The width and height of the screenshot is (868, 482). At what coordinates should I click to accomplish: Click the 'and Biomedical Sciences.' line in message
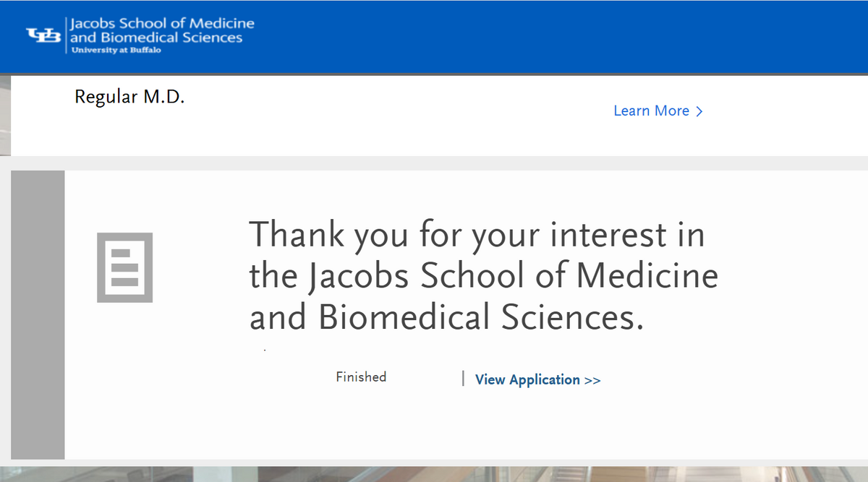pos(446,318)
